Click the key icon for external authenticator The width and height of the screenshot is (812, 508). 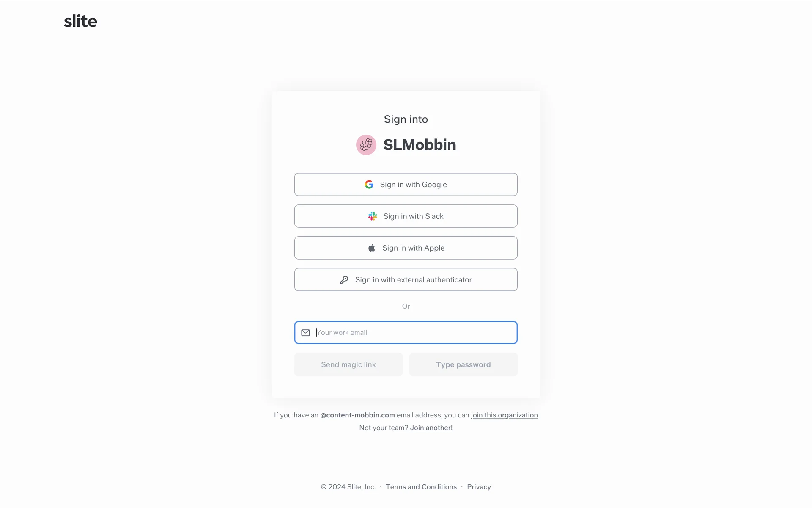[x=344, y=280]
